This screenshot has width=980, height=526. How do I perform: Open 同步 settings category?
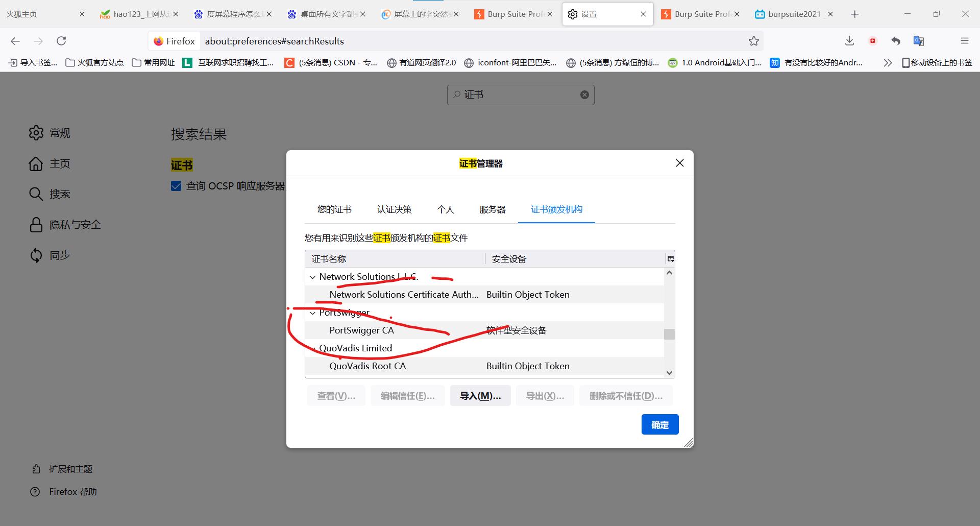50,255
